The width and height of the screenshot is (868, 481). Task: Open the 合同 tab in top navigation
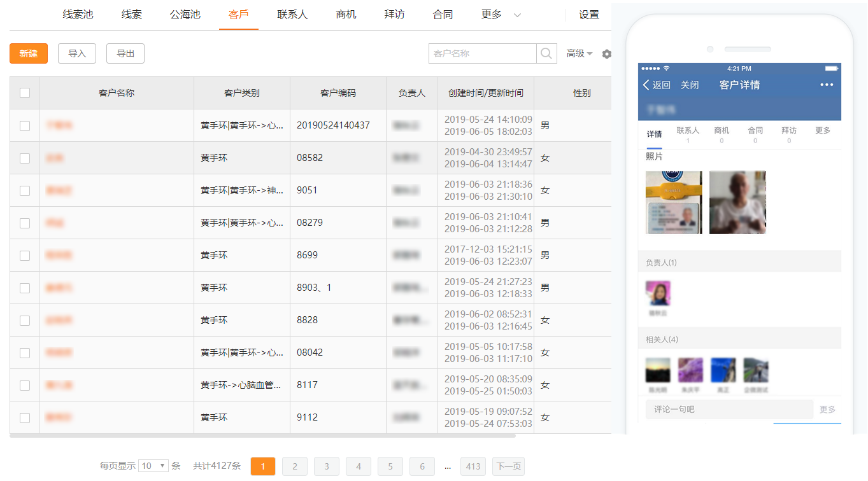click(x=443, y=15)
